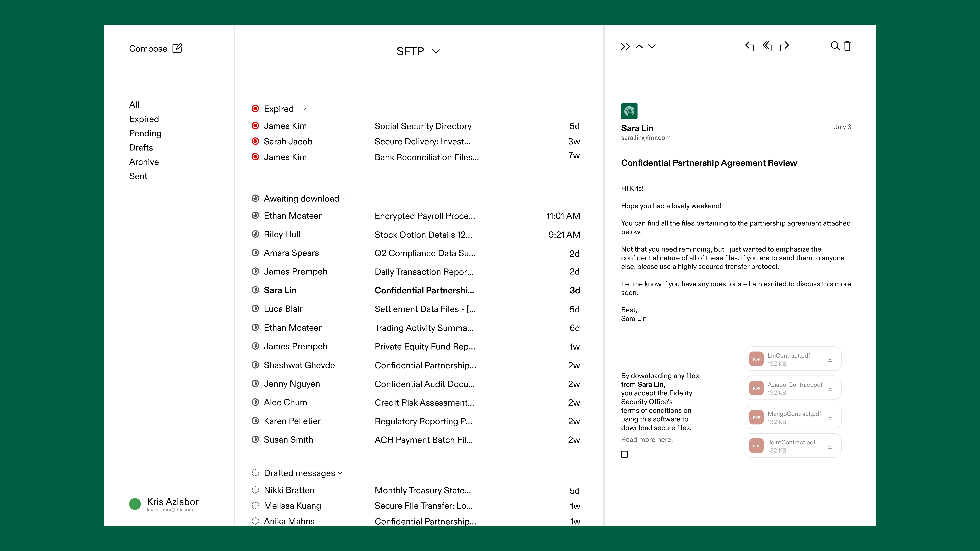Download MangoContract.pdf with its download icon
The width and height of the screenshot is (980, 551).
click(830, 418)
